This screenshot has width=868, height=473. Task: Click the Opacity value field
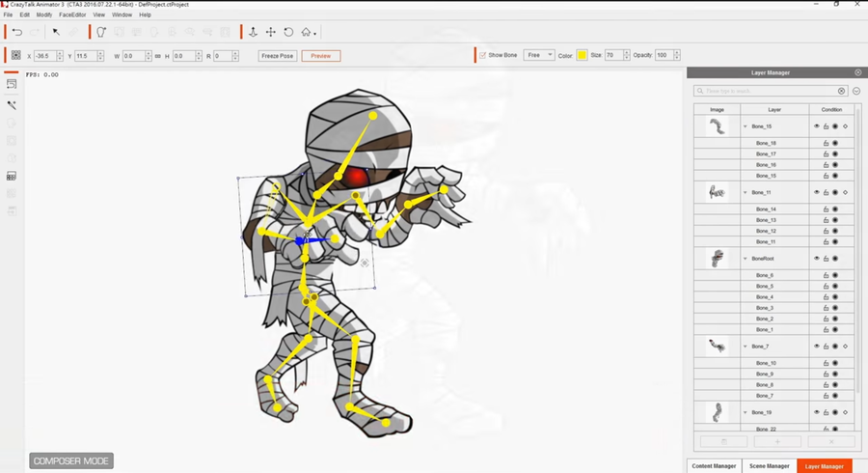pos(664,55)
